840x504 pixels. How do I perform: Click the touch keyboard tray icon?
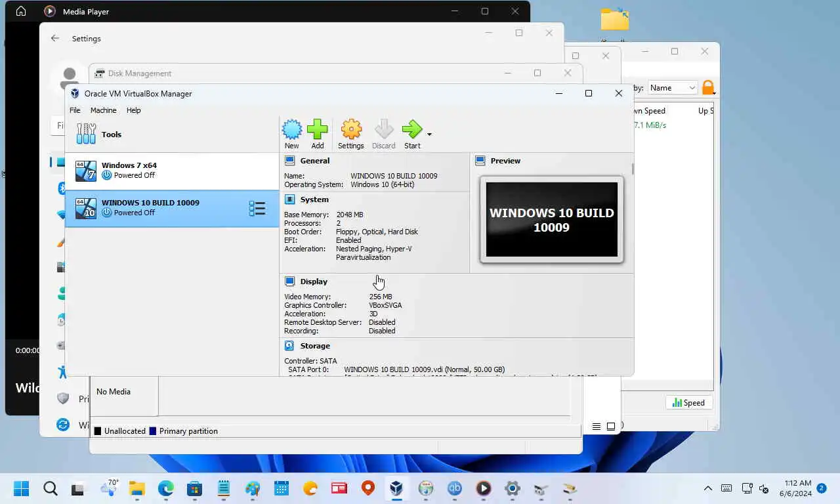[726, 488]
